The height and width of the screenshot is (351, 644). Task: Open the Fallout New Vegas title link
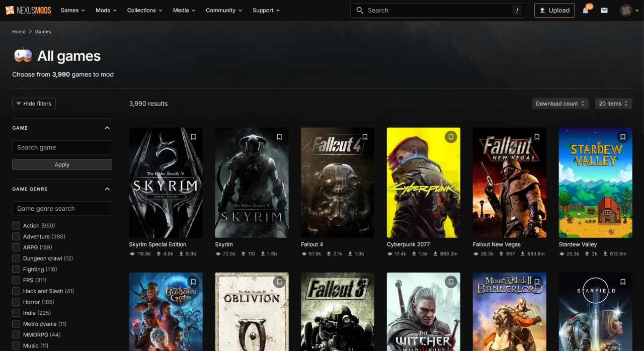497,244
